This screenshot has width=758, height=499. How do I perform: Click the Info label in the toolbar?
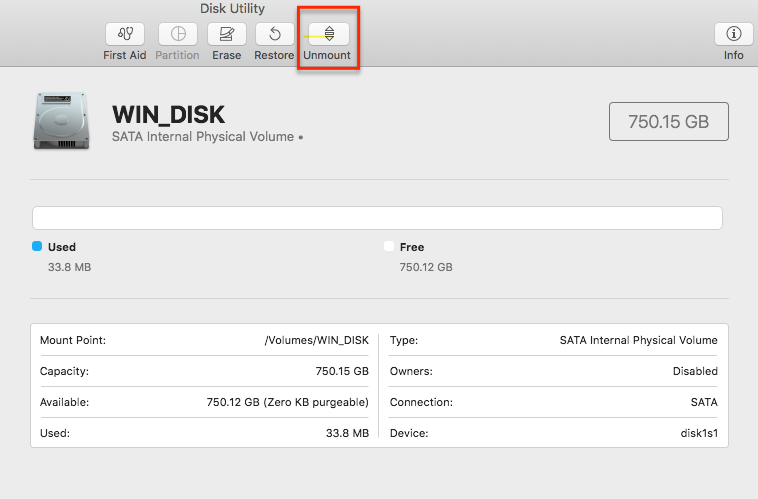pyautogui.click(x=733, y=55)
